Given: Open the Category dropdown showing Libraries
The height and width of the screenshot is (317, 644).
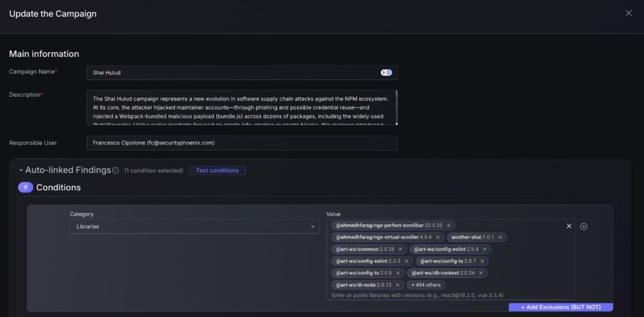Looking at the screenshot, I should (x=195, y=227).
